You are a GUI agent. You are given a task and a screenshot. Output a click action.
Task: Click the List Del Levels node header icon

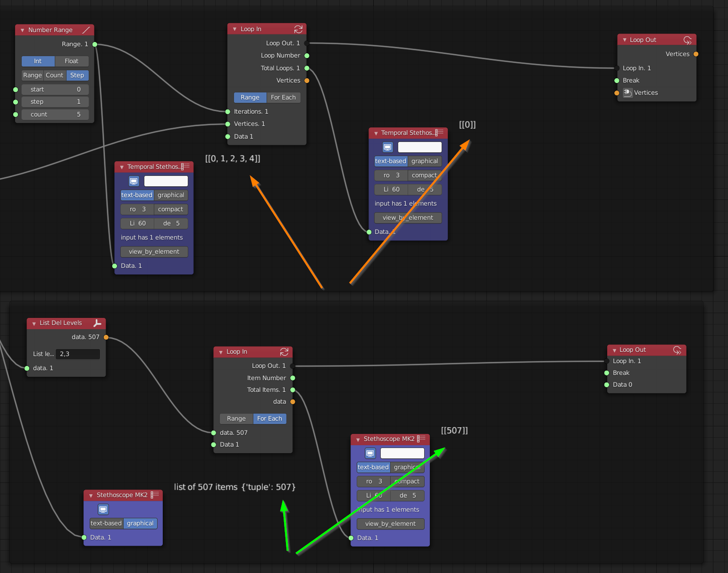(97, 323)
